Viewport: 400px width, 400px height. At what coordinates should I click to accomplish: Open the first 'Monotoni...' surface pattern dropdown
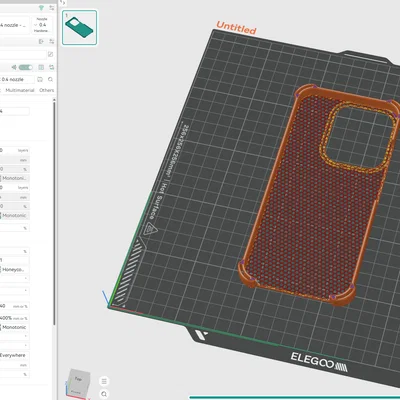pos(15,178)
